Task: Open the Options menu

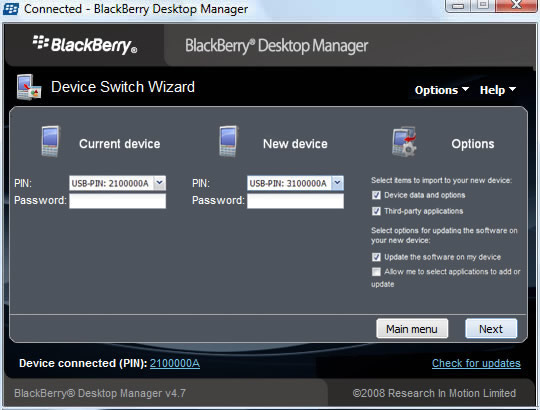Action: pos(442,90)
